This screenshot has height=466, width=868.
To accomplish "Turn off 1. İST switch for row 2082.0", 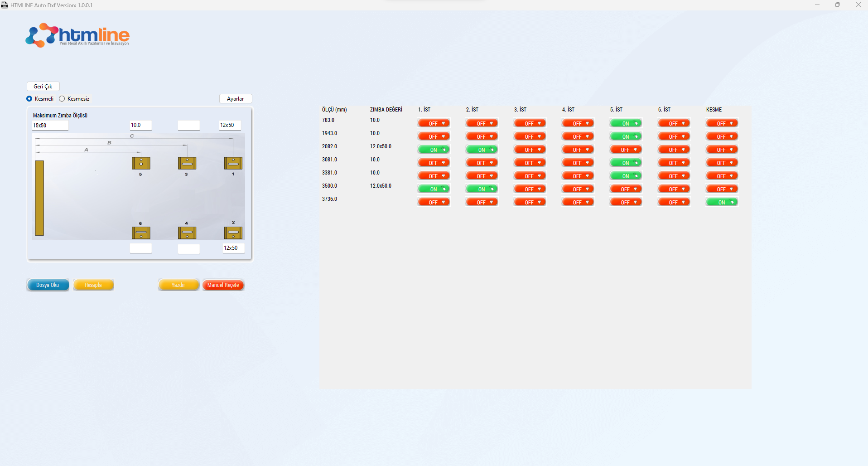I will [434, 150].
